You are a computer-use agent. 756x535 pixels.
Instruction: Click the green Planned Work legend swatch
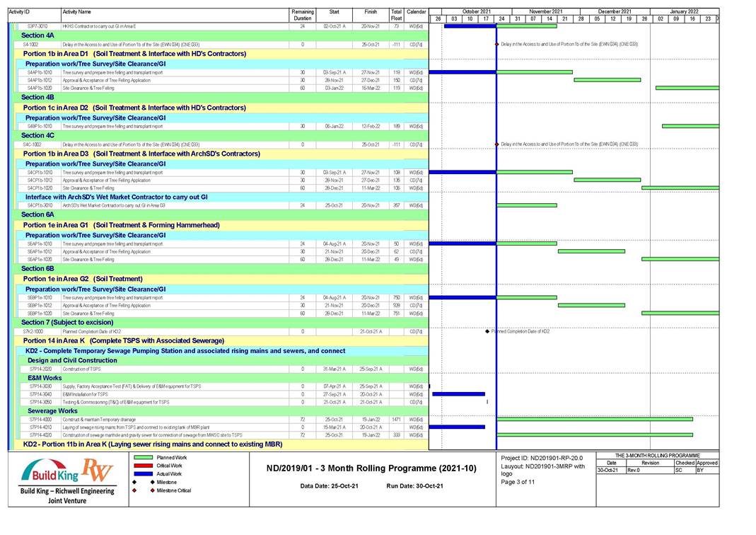click(143, 457)
